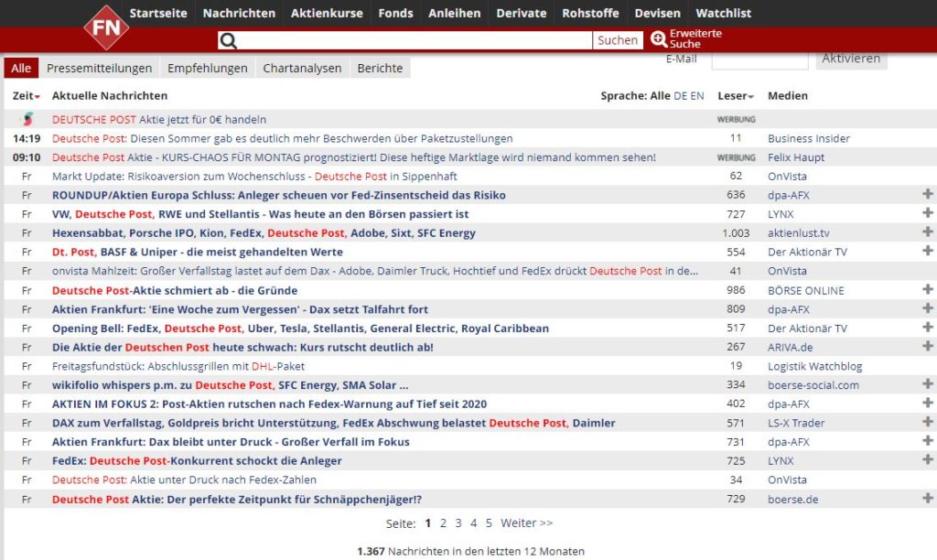Click the BÖRSE ONLINE media source

tap(806, 290)
